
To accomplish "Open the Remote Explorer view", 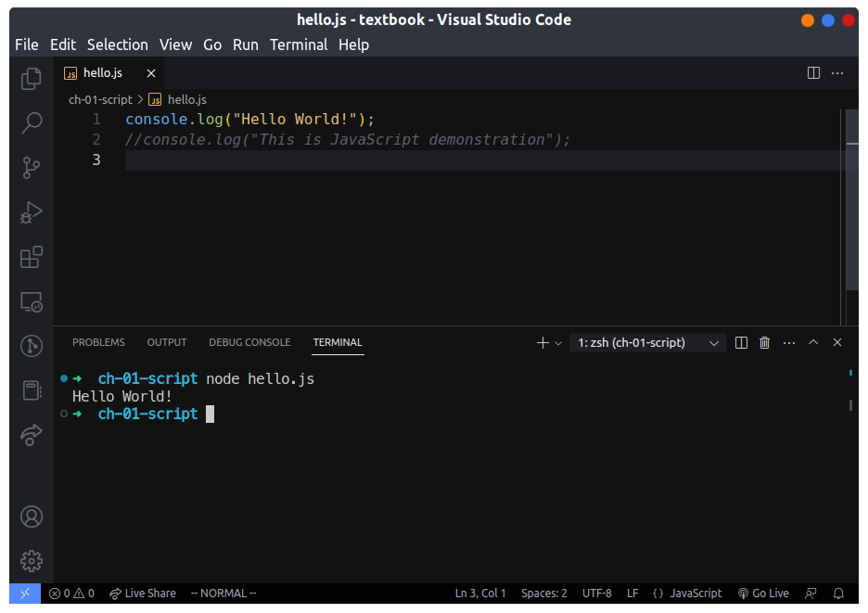I will (x=31, y=302).
